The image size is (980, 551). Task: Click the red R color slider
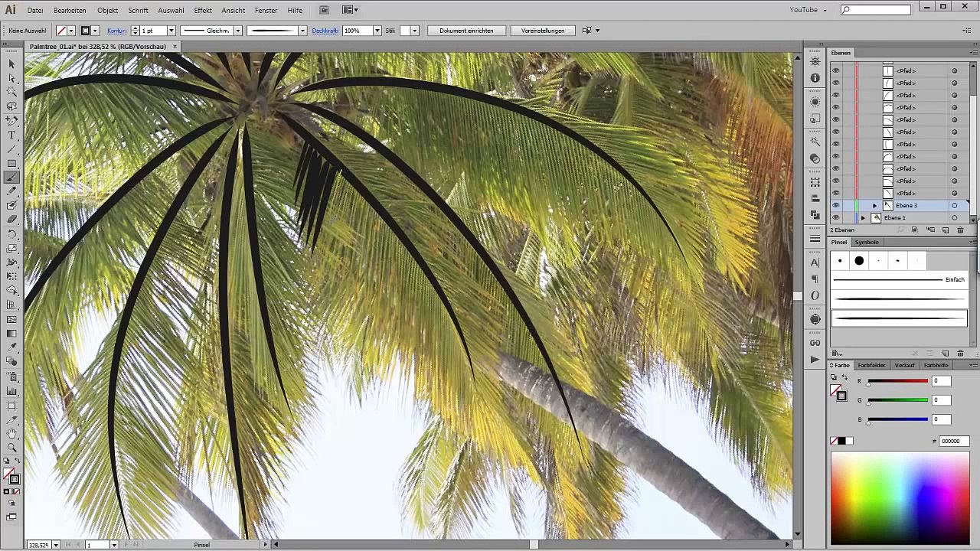point(897,381)
